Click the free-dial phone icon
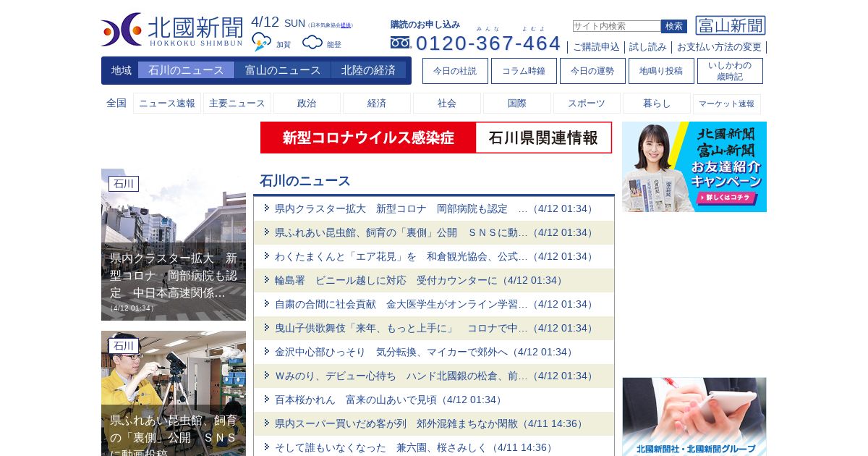The width and height of the screenshot is (868, 456). tap(401, 43)
